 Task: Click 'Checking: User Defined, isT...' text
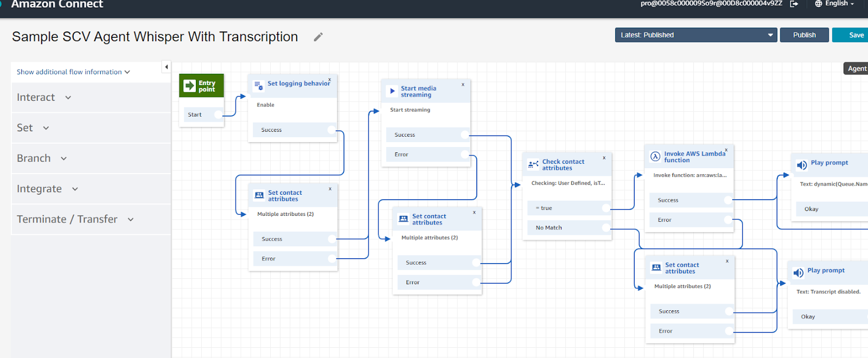coord(568,183)
